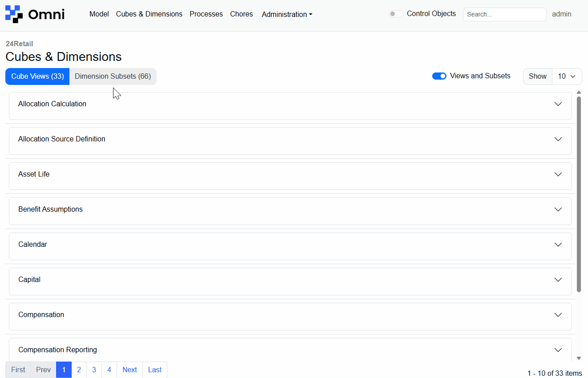588x378 pixels.
Task: Click the scrollbar down arrow icon
Action: [x=579, y=358]
